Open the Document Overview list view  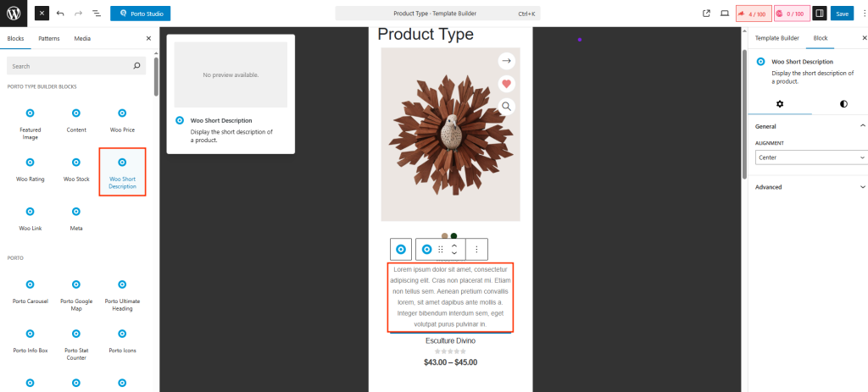point(96,14)
